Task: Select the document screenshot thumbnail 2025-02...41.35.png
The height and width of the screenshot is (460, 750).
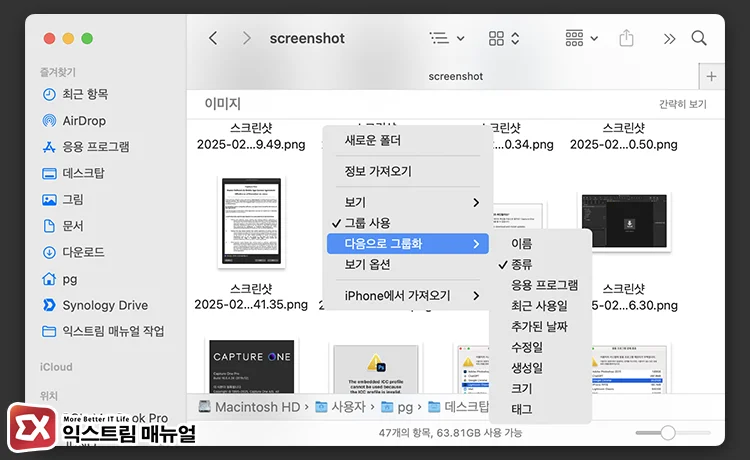Action: [252, 222]
